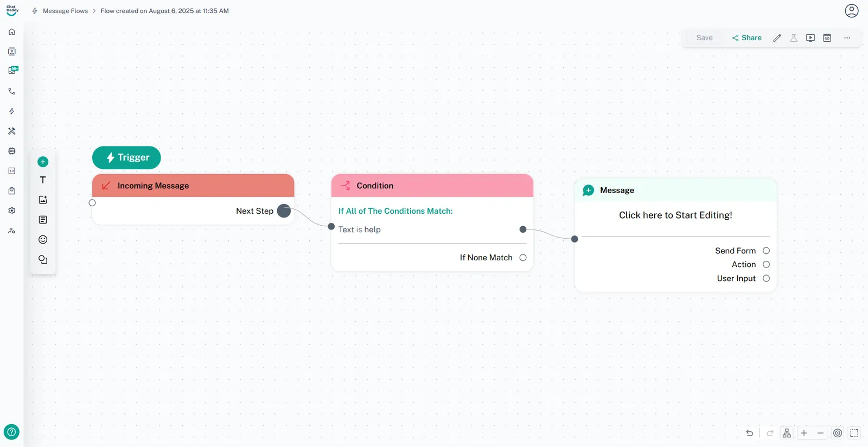Go to Message Flows breadcrumb
This screenshot has width=868, height=447.
click(x=65, y=11)
